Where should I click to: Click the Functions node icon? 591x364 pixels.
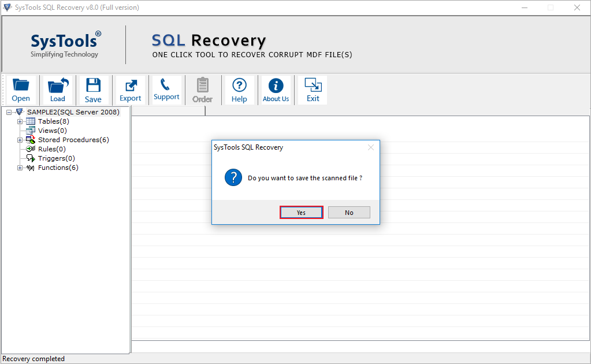pos(31,168)
